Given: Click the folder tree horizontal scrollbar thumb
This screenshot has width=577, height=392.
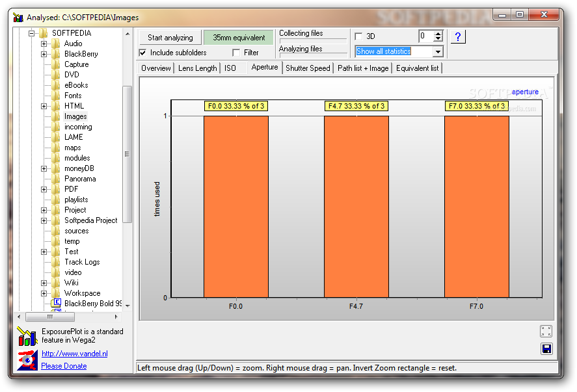Looking at the screenshot, I should 50,317.
